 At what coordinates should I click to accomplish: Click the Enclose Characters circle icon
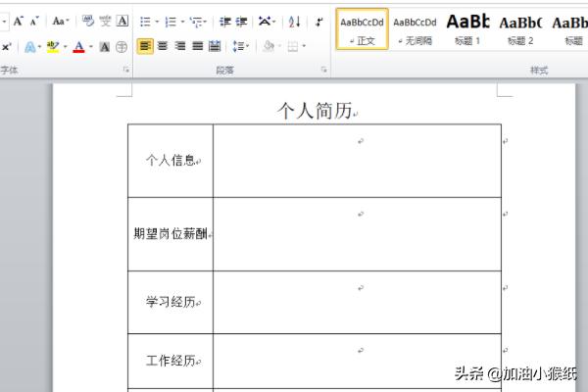[122, 46]
